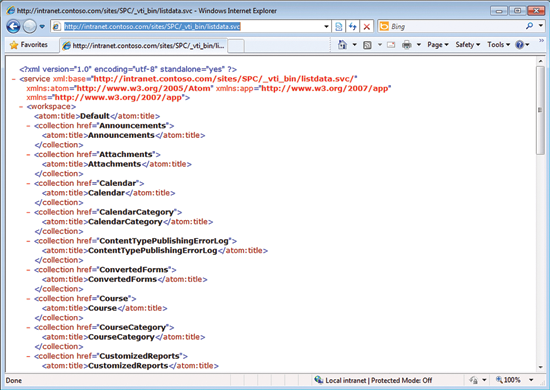Collapse the service XML node
The height and width of the screenshot is (390, 550).
(x=14, y=79)
